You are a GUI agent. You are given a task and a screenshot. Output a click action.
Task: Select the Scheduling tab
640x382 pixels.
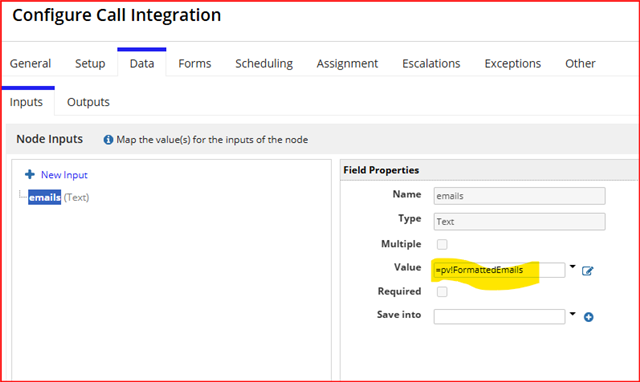[264, 64]
